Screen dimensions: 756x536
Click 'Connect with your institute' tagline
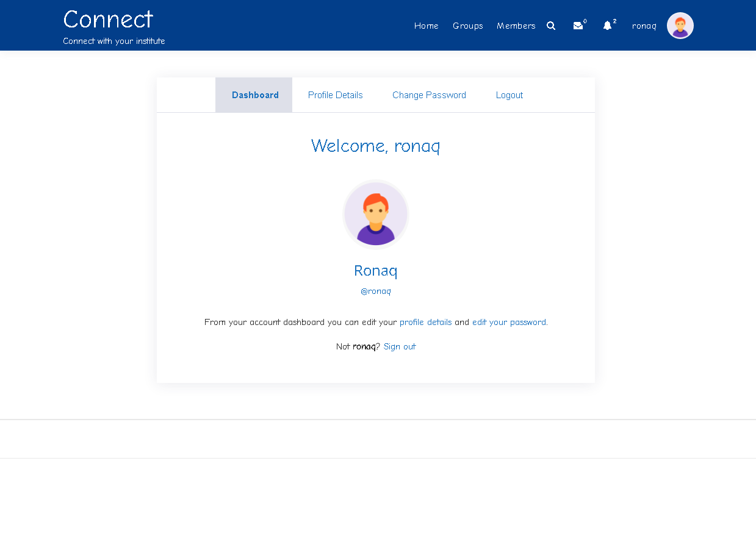114,41
